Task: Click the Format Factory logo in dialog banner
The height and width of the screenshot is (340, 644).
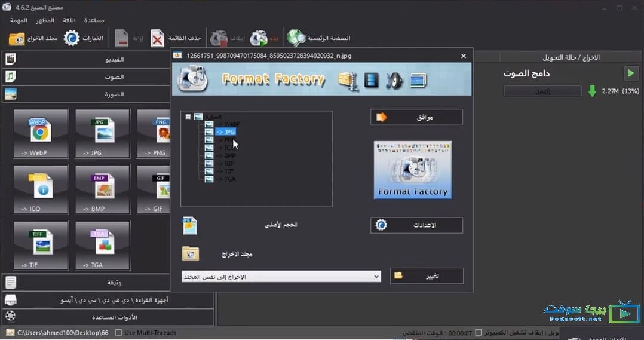Action: click(192, 79)
